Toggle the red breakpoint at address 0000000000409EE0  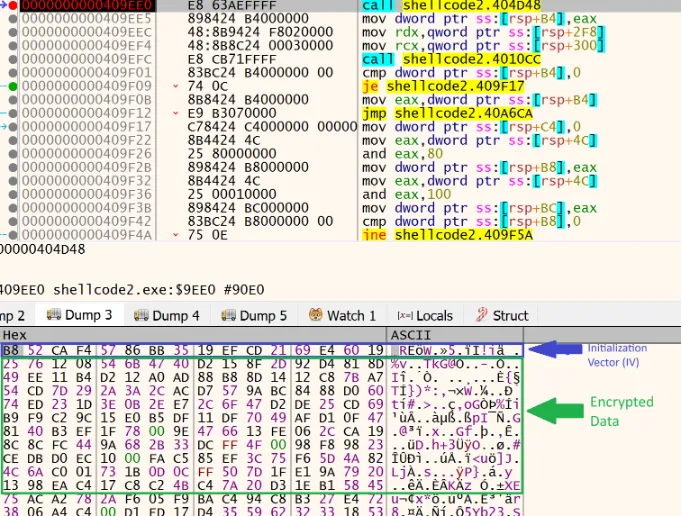point(13,5)
